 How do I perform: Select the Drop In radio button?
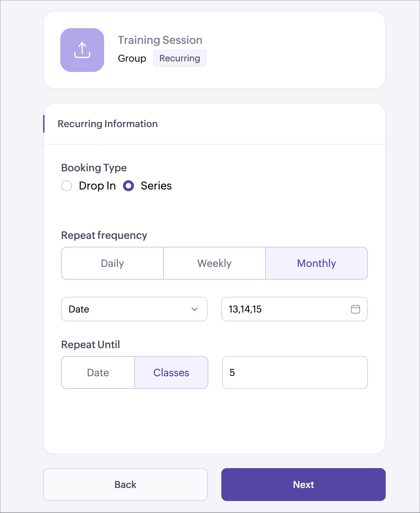66,186
